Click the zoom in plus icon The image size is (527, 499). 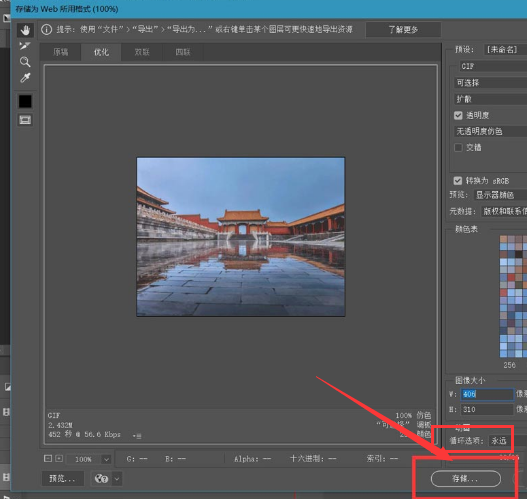point(59,458)
